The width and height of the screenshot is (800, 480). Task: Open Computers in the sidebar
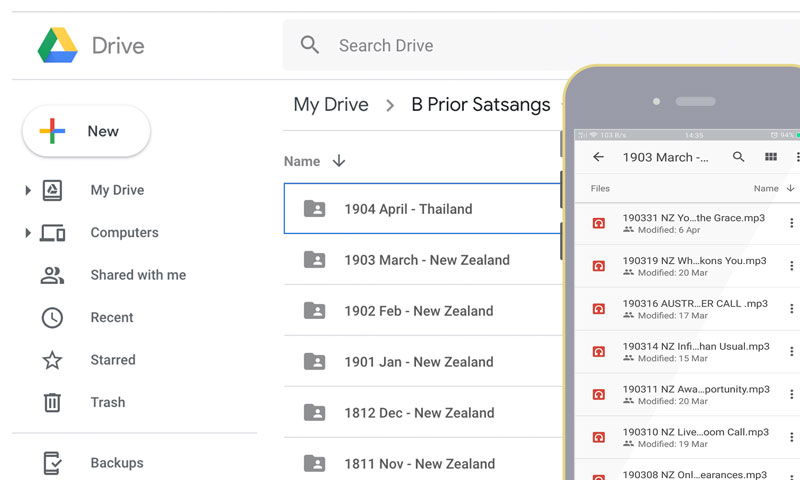tap(124, 233)
